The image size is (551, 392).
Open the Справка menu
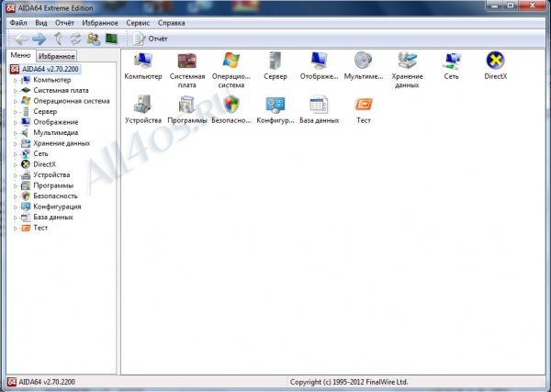click(x=171, y=23)
